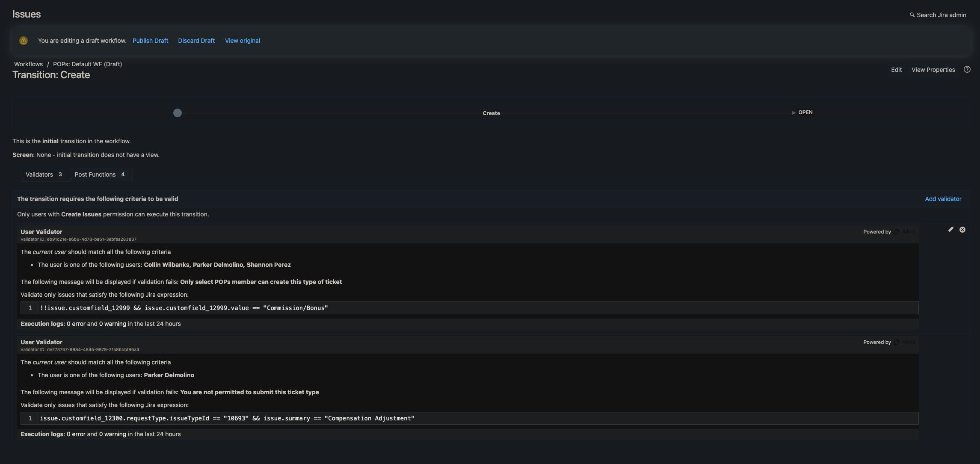Open help via the question mark icon

pyautogui.click(x=967, y=69)
